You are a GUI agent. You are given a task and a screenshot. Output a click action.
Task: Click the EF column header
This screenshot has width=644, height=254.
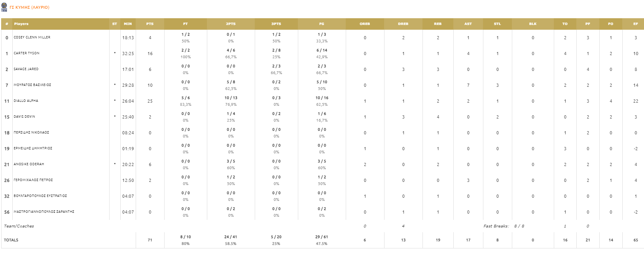tap(635, 24)
